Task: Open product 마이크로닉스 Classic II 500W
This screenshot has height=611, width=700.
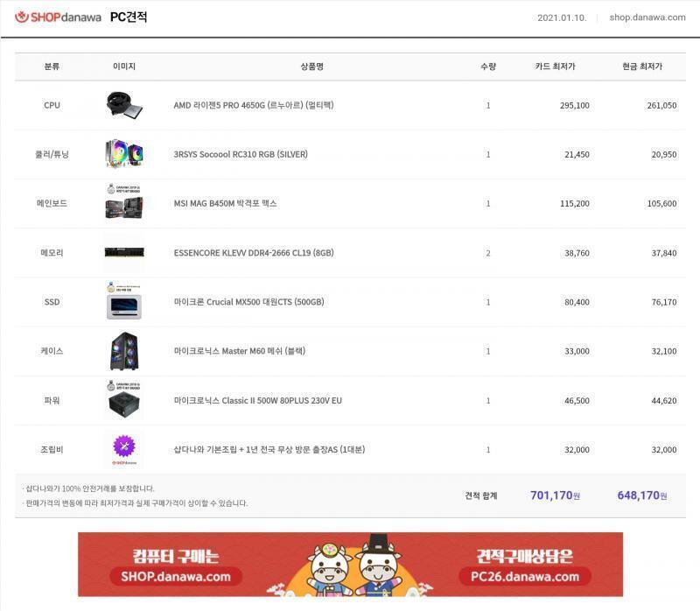Action: tap(257, 401)
